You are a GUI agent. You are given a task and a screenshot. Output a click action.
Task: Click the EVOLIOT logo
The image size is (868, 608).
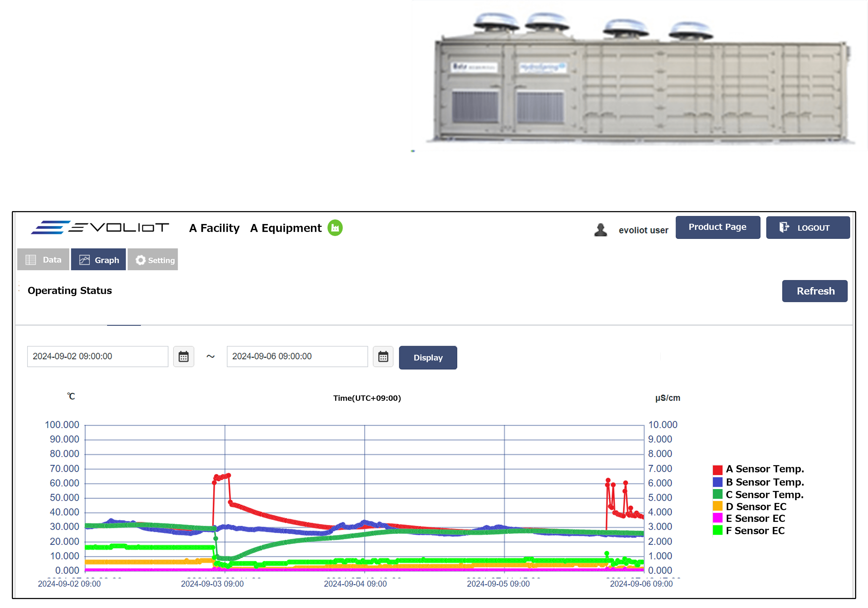coord(100,227)
